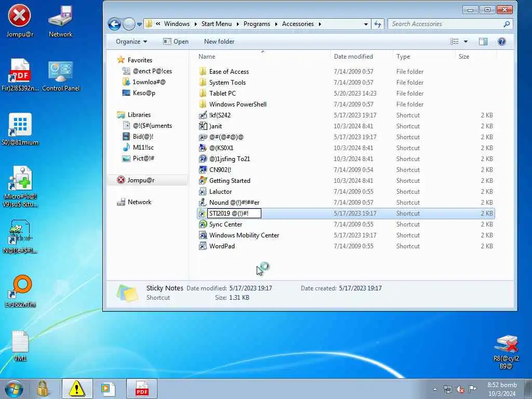532x399 pixels.
Task: Open the Control Panel desktop icon
Action: pos(61,76)
